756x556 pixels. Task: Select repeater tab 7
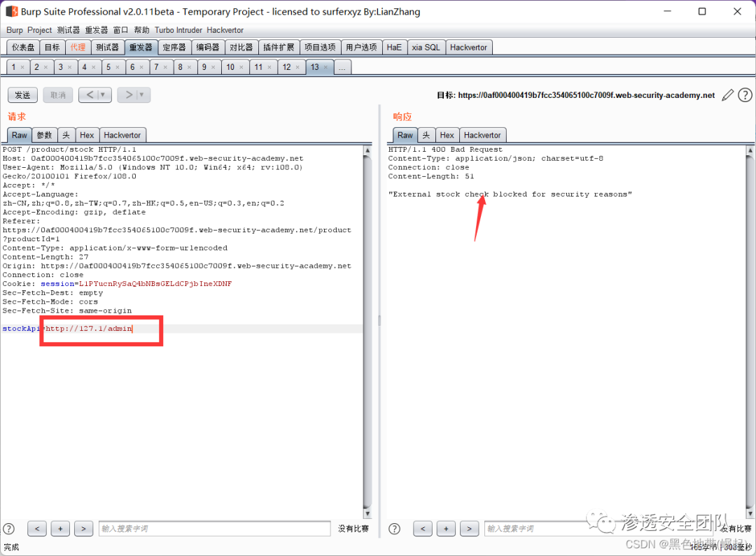156,67
